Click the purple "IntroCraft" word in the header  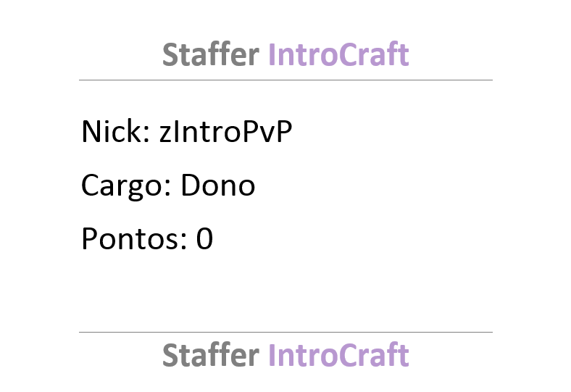point(338,54)
